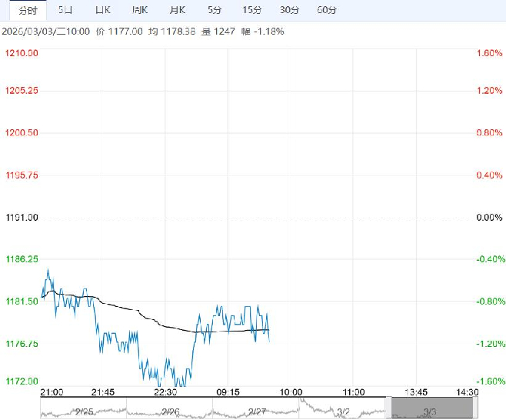Click the -1.60% bottom percentage label

[x=489, y=381]
